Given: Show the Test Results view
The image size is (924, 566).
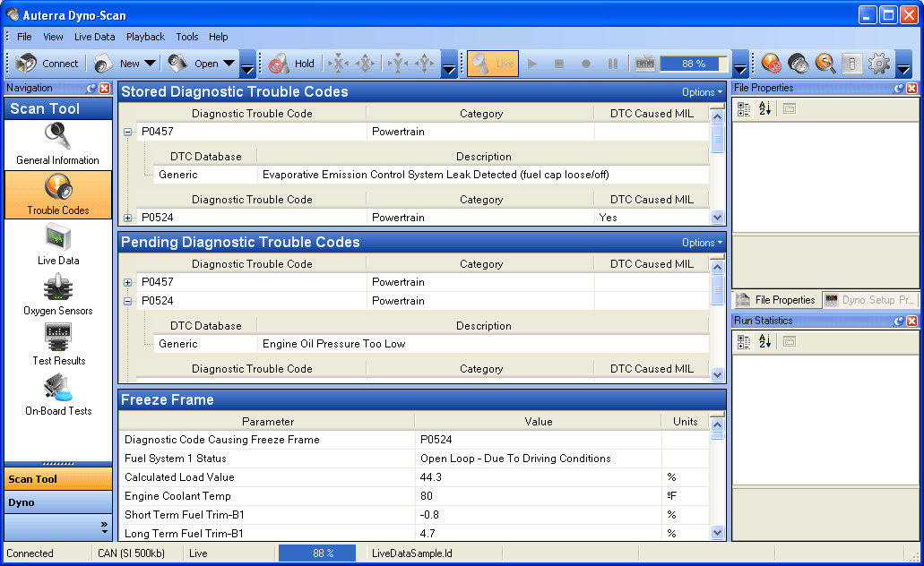Looking at the screenshot, I should tap(58, 346).
